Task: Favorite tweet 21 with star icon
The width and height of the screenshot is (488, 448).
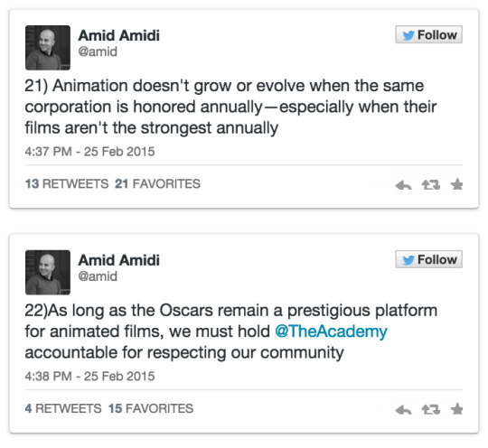Action: coord(456,184)
